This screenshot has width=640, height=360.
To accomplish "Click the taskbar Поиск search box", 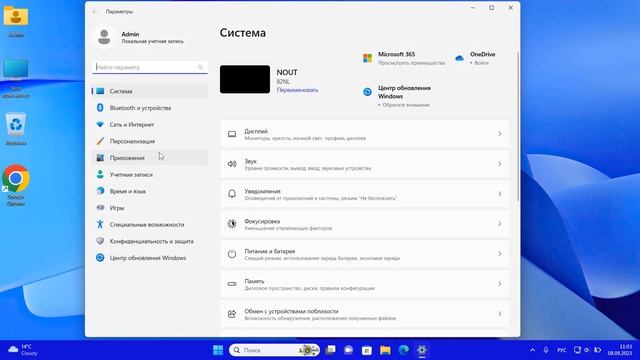I will coord(274,350).
